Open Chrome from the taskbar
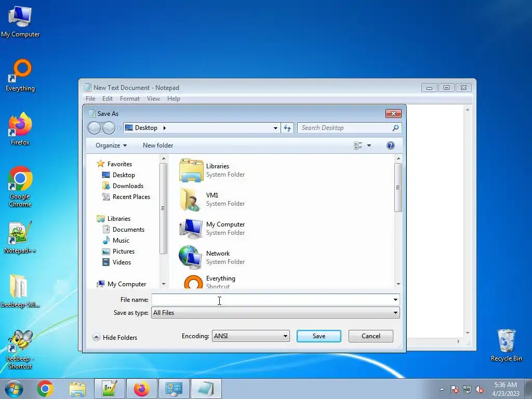 click(45, 389)
